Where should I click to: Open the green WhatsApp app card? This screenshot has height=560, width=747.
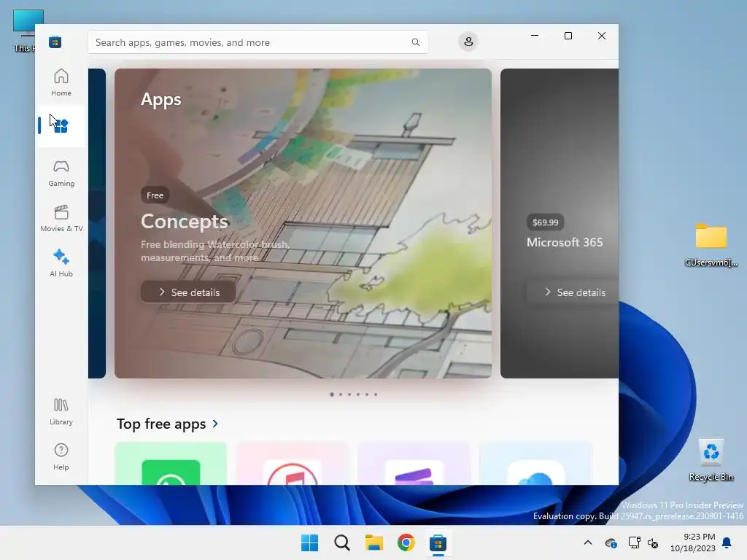[171, 463]
